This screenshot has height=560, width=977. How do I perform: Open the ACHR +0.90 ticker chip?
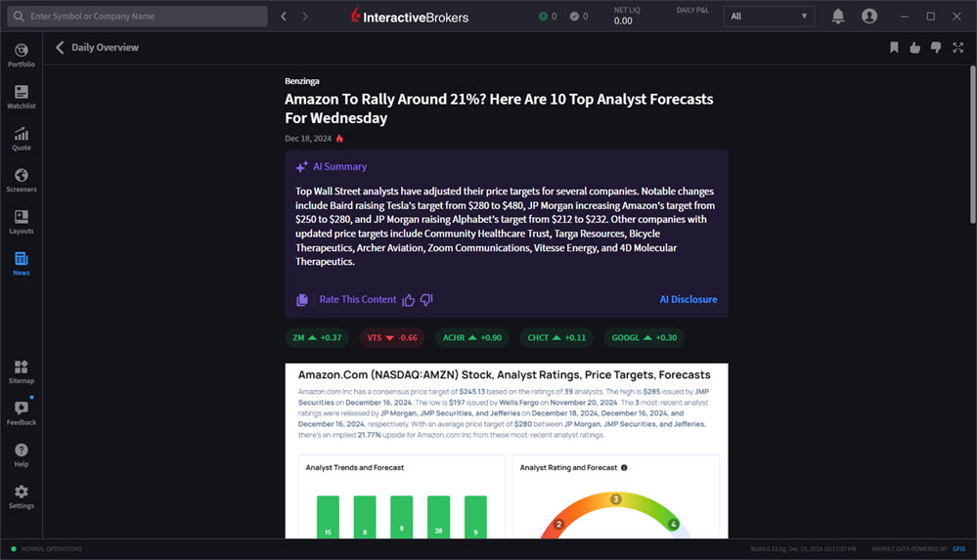pyautogui.click(x=472, y=337)
